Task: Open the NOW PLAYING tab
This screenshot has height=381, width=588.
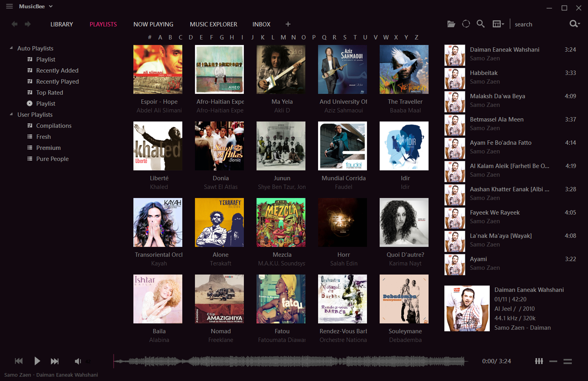Action: 153,24
